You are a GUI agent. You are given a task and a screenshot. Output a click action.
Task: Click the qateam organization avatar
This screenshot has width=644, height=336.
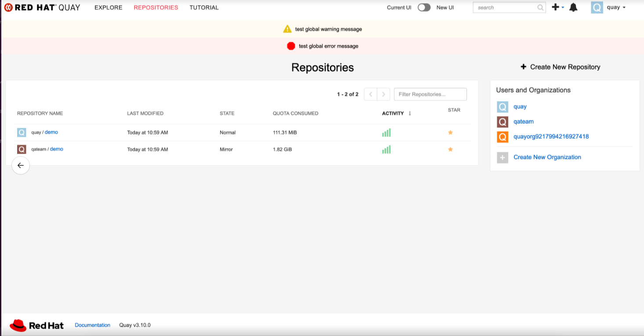(503, 122)
